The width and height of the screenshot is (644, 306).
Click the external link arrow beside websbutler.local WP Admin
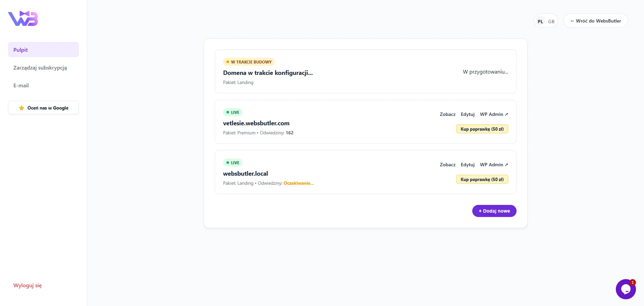[x=506, y=164]
